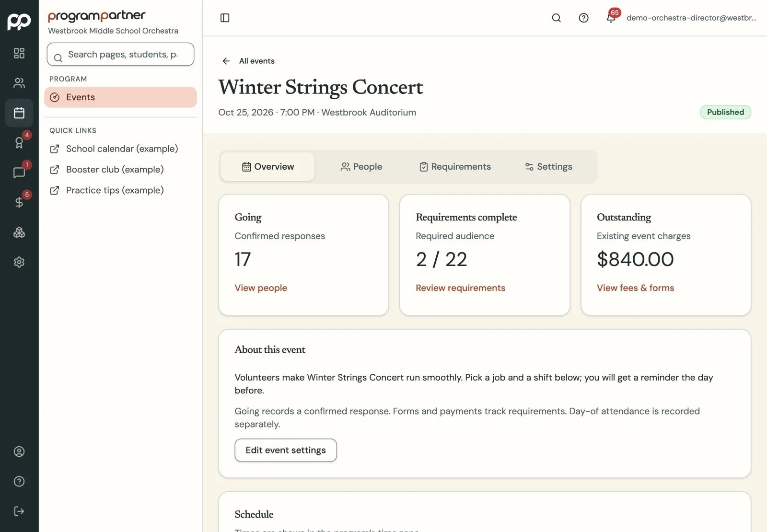Click the $840.00 outstanding amount
The width and height of the screenshot is (767, 532).
pos(635,259)
